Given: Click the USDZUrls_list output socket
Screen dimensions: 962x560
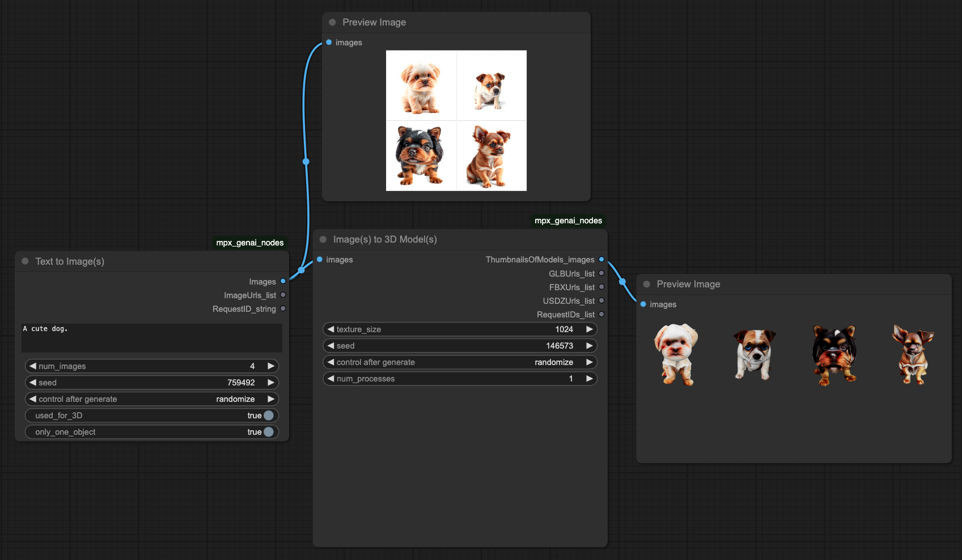Looking at the screenshot, I should 601,300.
